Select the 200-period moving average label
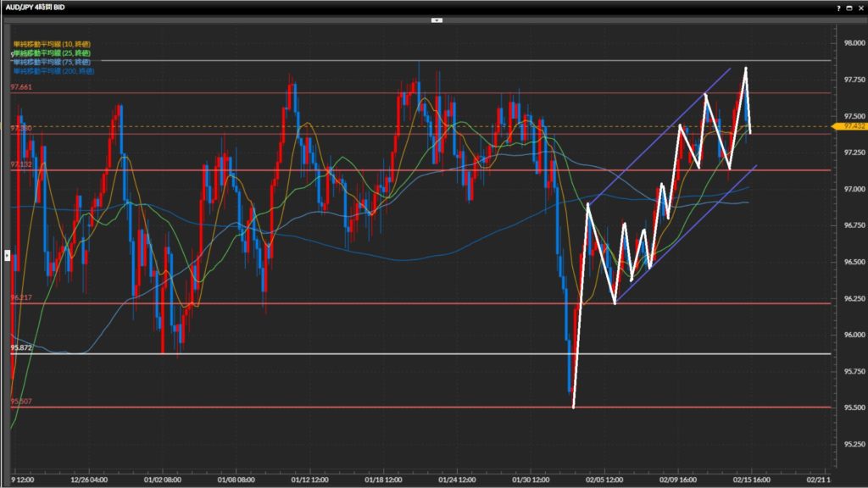The width and height of the screenshot is (868, 488). pyautogui.click(x=53, y=71)
